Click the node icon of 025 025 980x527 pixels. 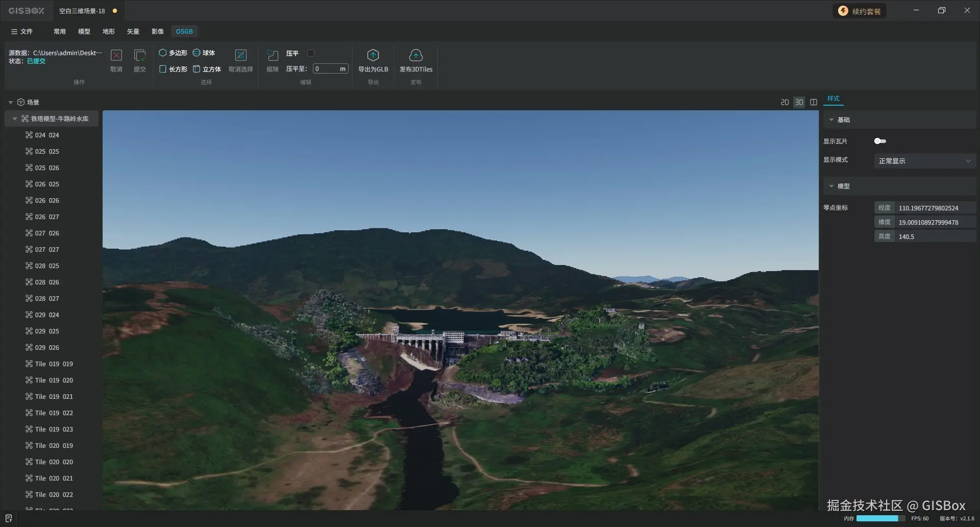[29, 151]
